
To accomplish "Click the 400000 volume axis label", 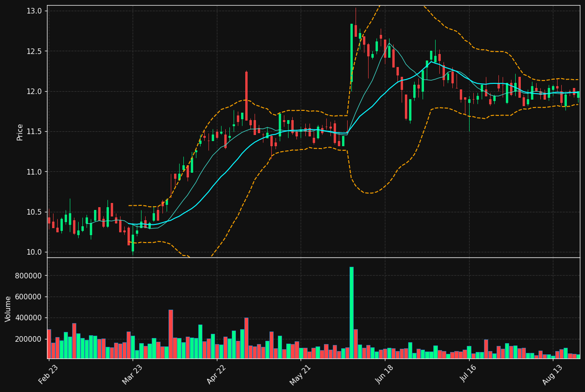I will [29, 318].
